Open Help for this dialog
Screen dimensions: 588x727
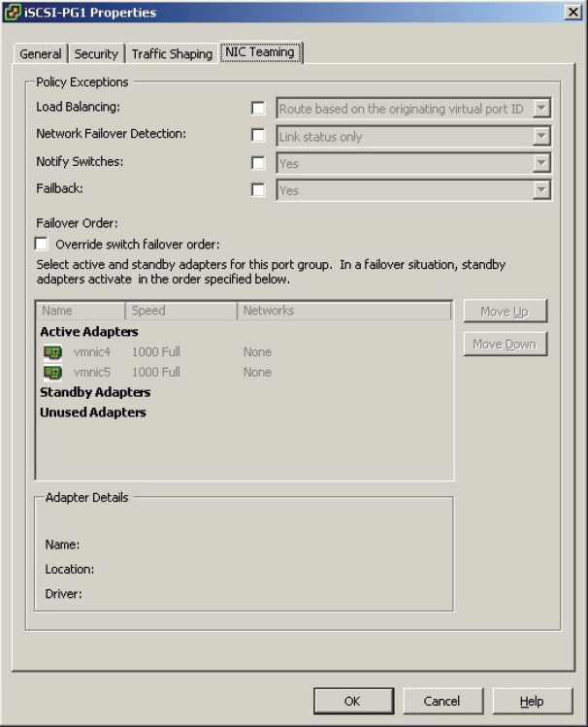(x=532, y=701)
